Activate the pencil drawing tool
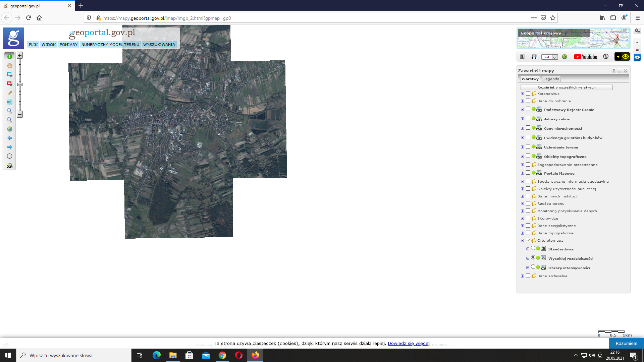Viewport: 644px width, 362px height. (9, 93)
